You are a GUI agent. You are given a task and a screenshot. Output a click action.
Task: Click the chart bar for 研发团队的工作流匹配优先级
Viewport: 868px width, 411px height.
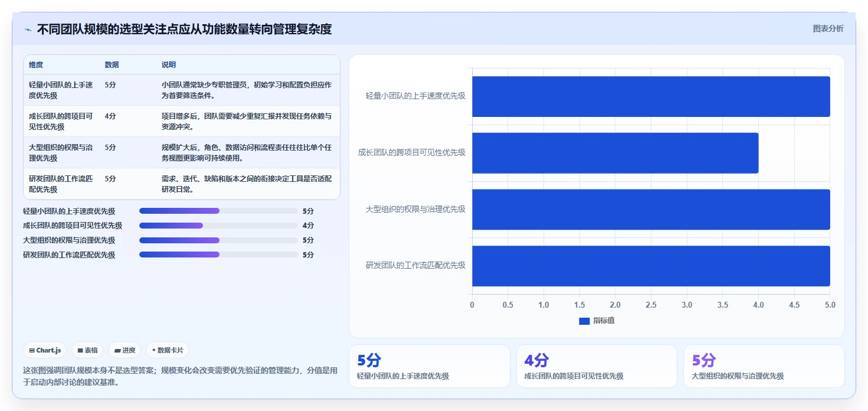[651, 266]
